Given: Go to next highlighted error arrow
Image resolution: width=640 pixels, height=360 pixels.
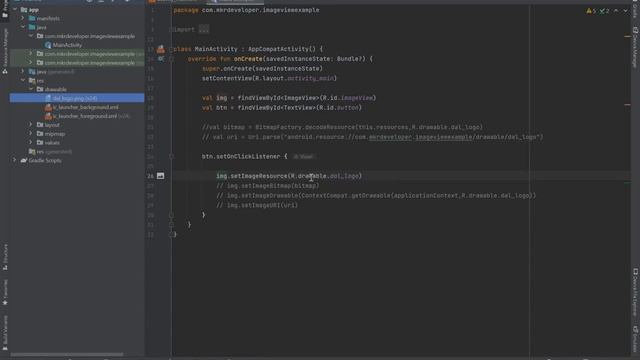Looking at the screenshot, I should [x=625, y=11].
